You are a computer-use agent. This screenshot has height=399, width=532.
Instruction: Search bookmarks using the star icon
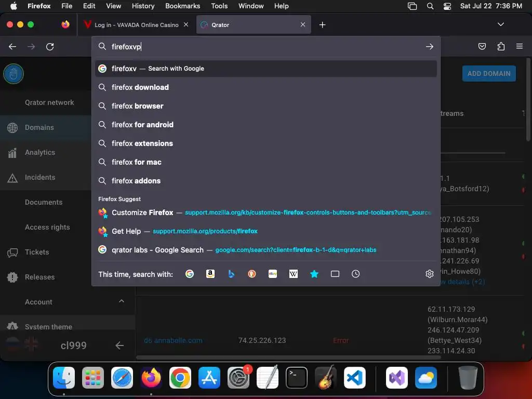314,274
